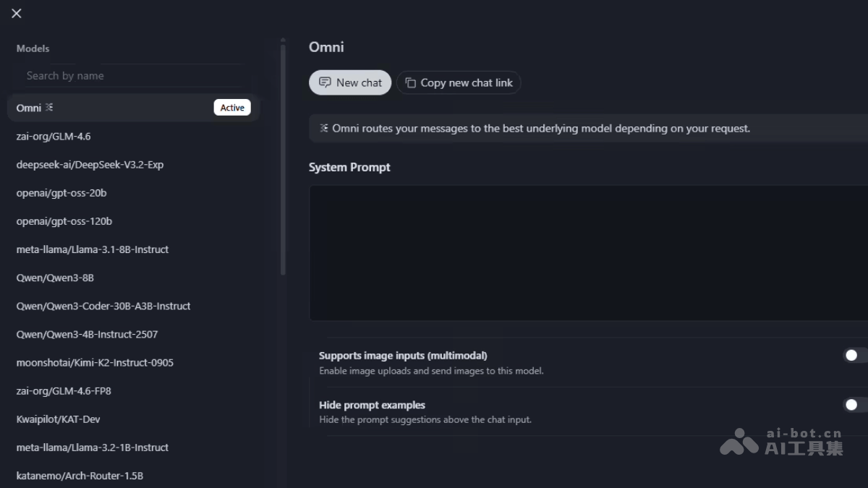
Task: Disable Supports image inputs (multimodal)
Action: tap(851, 355)
